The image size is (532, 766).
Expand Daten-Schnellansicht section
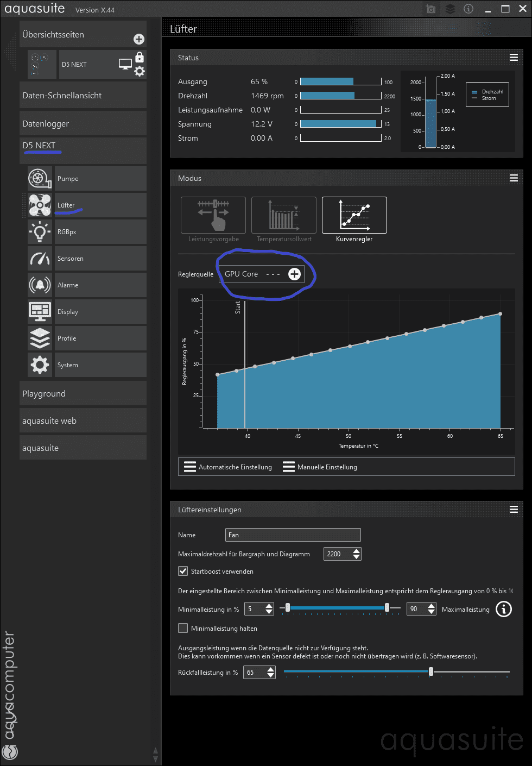[83, 95]
